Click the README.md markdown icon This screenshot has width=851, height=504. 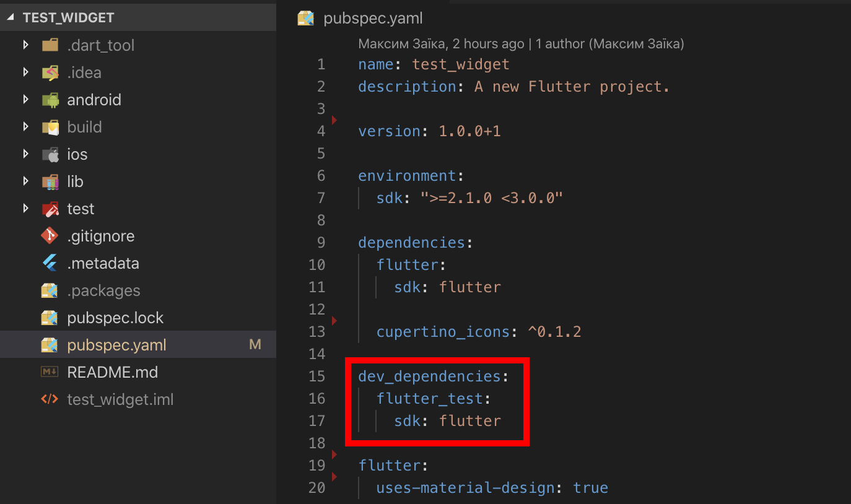[50, 372]
